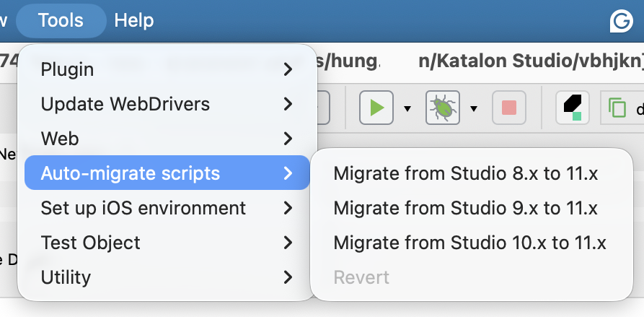Open the Web submenu
Image resolution: width=644 pixels, height=317 pixels.
pos(167,139)
